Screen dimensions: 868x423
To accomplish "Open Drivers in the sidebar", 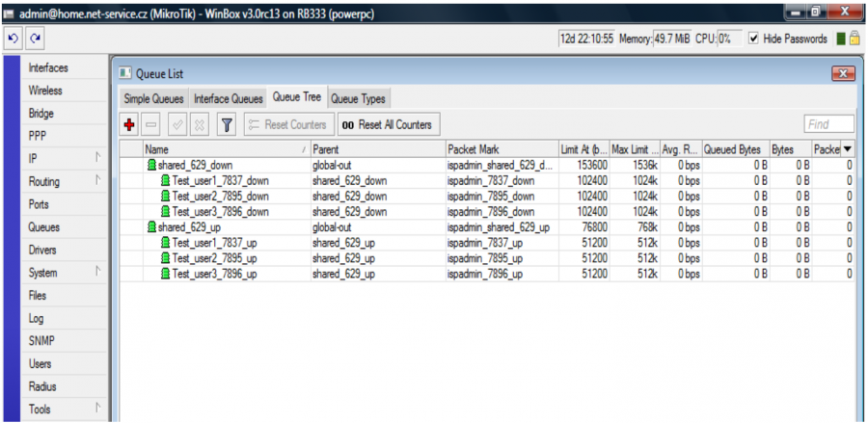I will [x=42, y=250].
